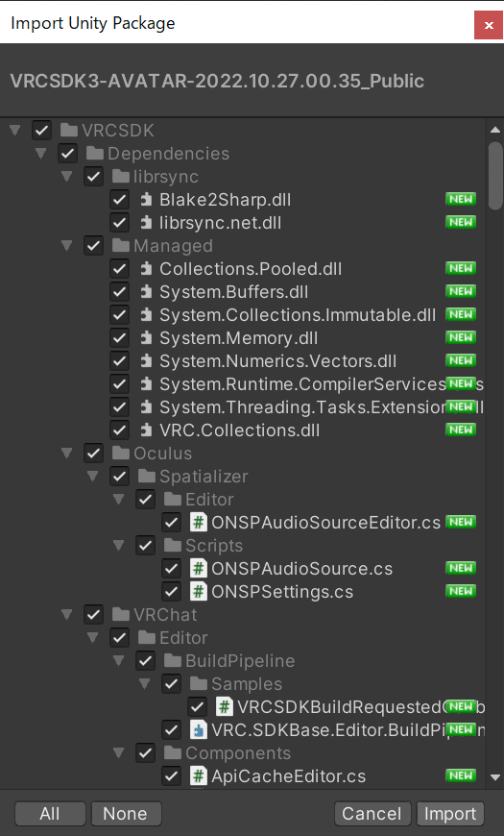The image size is (504, 836).
Task: Collapse the Scripts folder tree node
Action: point(118,545)
